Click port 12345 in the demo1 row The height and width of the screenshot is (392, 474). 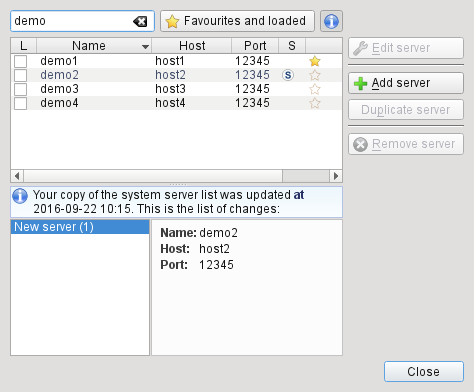252,61
